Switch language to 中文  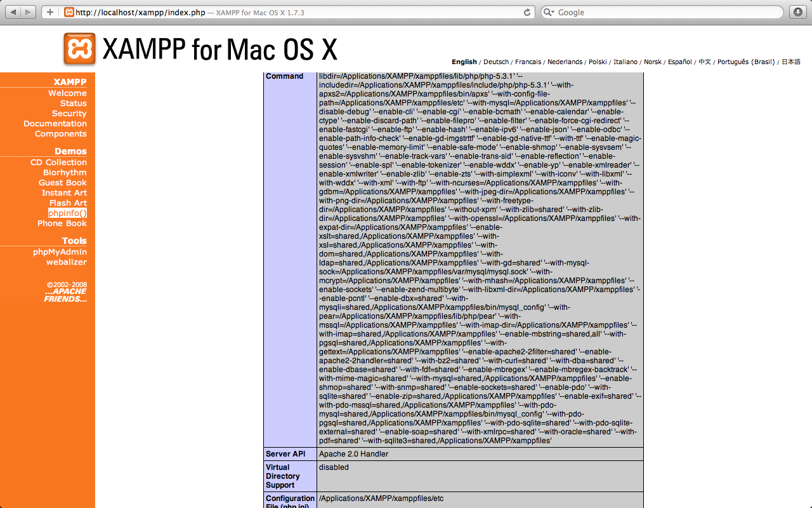(x=705, y=62)
